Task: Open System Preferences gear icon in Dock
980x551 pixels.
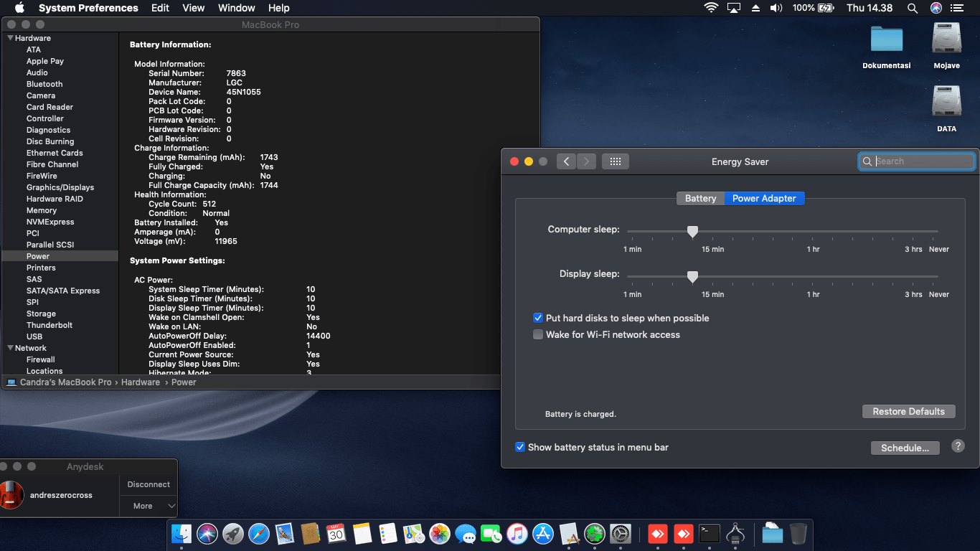Action: click(621, 534)
